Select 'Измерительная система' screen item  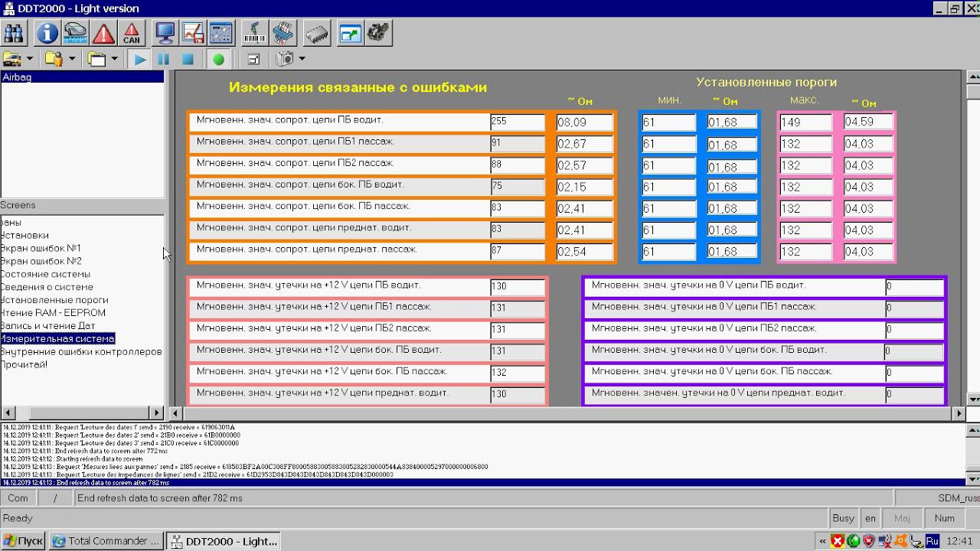point(57,339)
